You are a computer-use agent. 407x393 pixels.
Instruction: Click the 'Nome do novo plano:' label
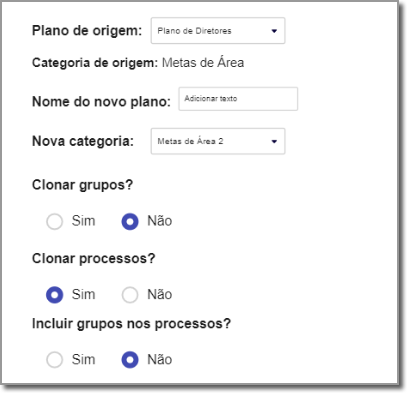(101, 101)
